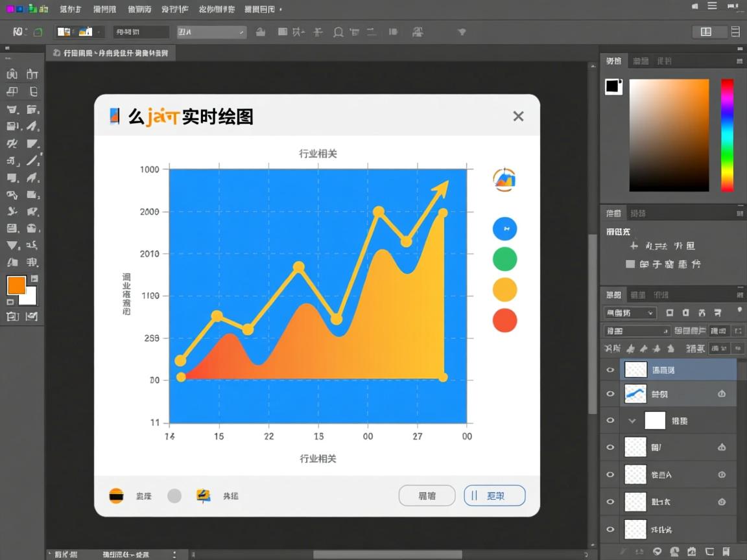
Task: Select the green color circle beside the chart
Action: click(x=504, y=259)
